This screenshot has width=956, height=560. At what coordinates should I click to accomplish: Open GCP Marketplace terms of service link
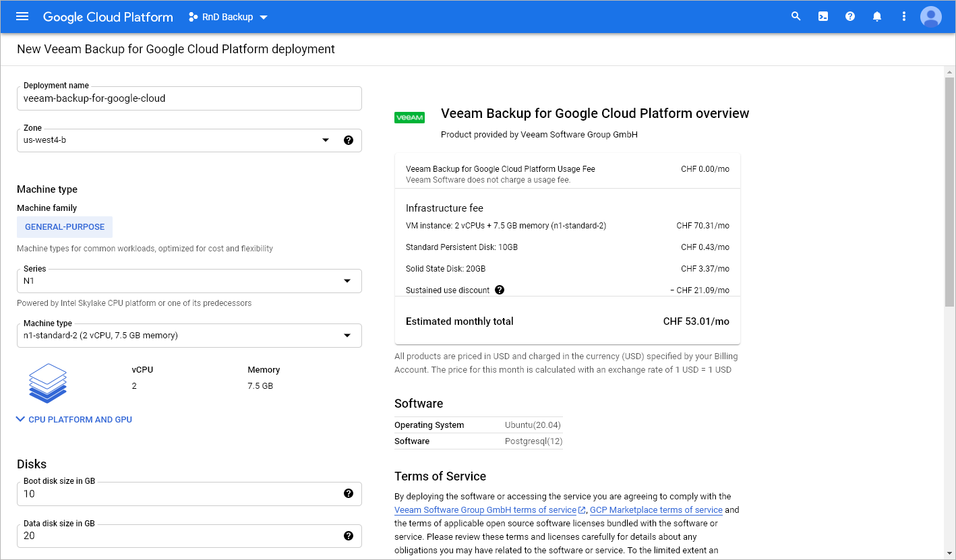(x=656, y=510)
